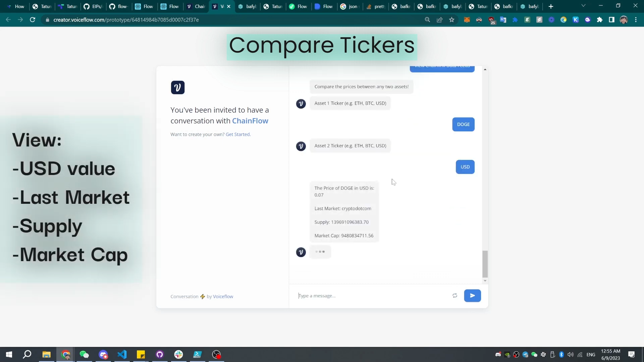The width and height of the screenshot is (644, 362).
Task: Open the ChainFlow link
Action: tap(250, 121)
